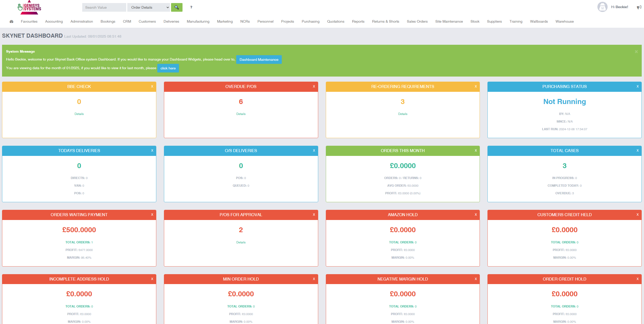Open the Purchasing menu

tap(310, 22)
